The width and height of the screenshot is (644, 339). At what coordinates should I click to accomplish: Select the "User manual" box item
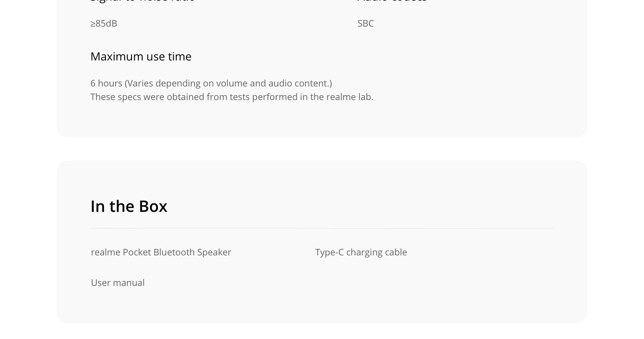[x=118, y=282]
